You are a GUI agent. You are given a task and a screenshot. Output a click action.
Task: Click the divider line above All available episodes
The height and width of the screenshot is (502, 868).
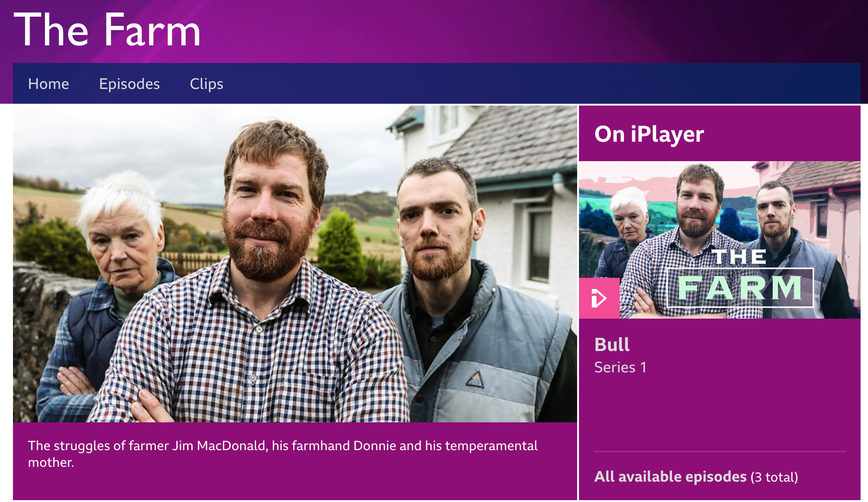click(720, 452)
